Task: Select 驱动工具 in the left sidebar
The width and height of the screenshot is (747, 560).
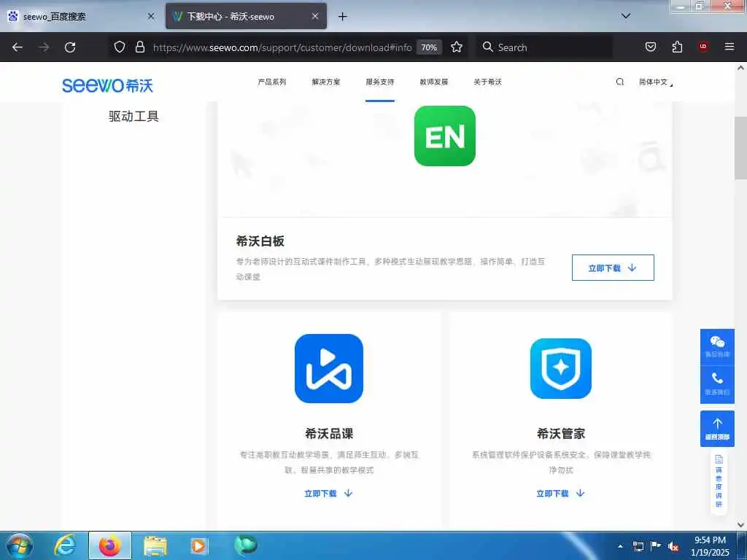Action: (133, 116)
